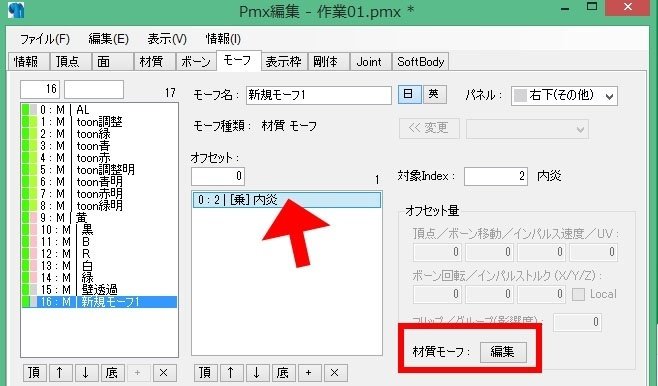Open the 情報(I) menu
Viewport: 658px width, 386px height.
(x=223, y=39)
